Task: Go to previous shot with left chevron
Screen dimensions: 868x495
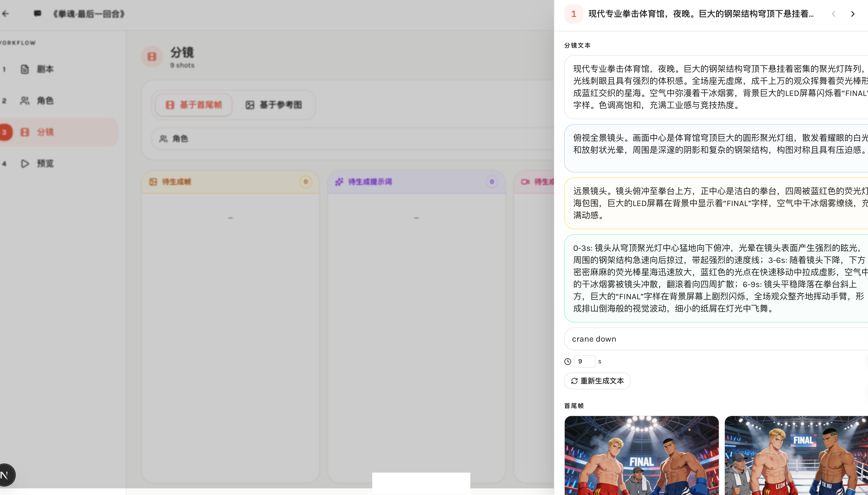Action: click(x=833, y=14)
